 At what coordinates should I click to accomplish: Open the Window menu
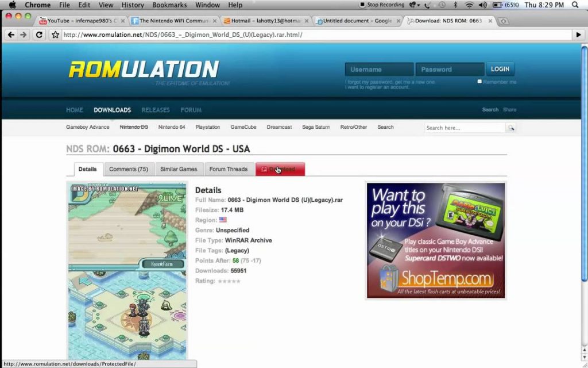point(207,5)
